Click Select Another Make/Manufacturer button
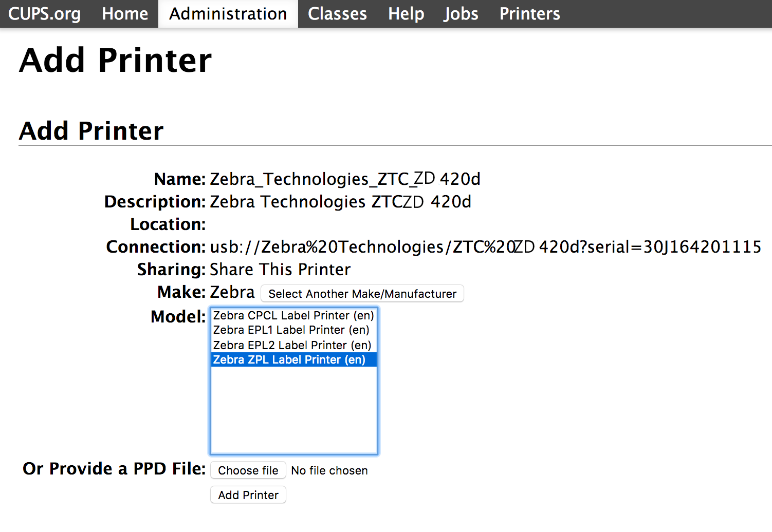 tap(362, 294)
